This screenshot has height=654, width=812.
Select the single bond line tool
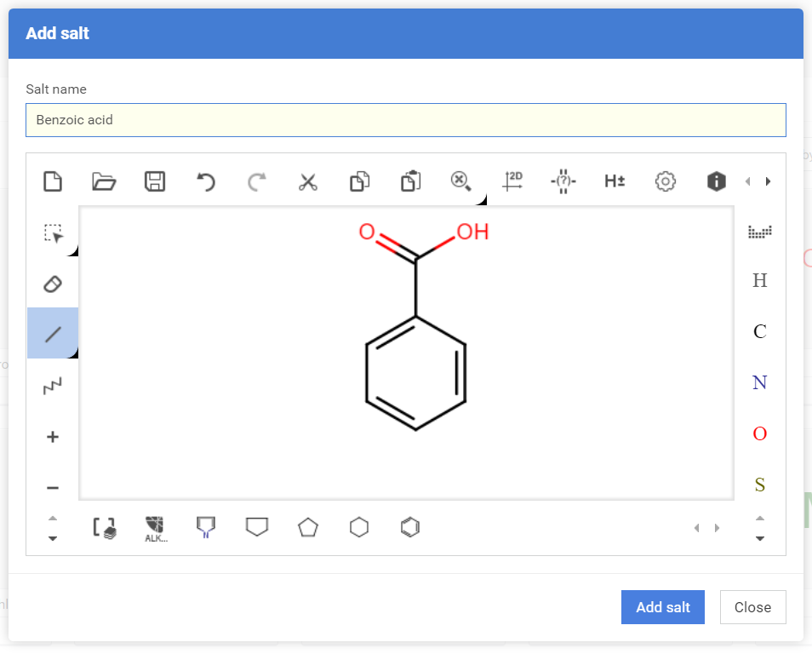click(x=53, y=334)
